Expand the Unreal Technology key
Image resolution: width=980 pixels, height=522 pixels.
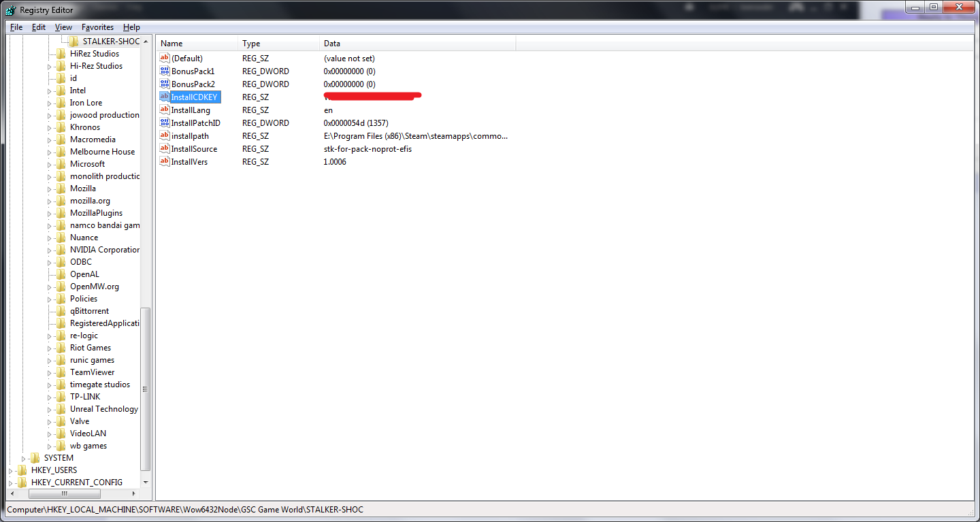50,409
